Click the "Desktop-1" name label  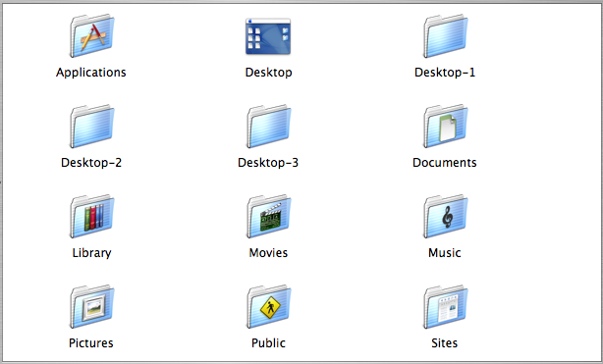pos(445,73)
